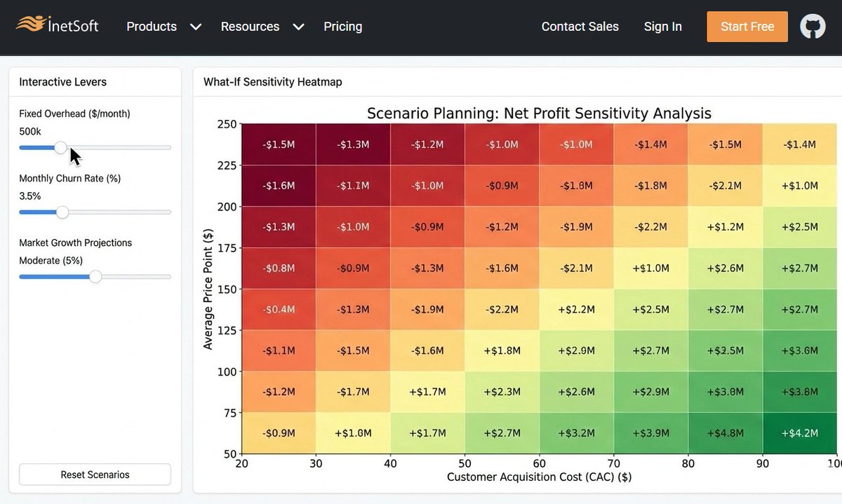Go to the Pricing page
The height and width of the screenshot is (504, 842).
pyautogui.click(x=343, y=27)
